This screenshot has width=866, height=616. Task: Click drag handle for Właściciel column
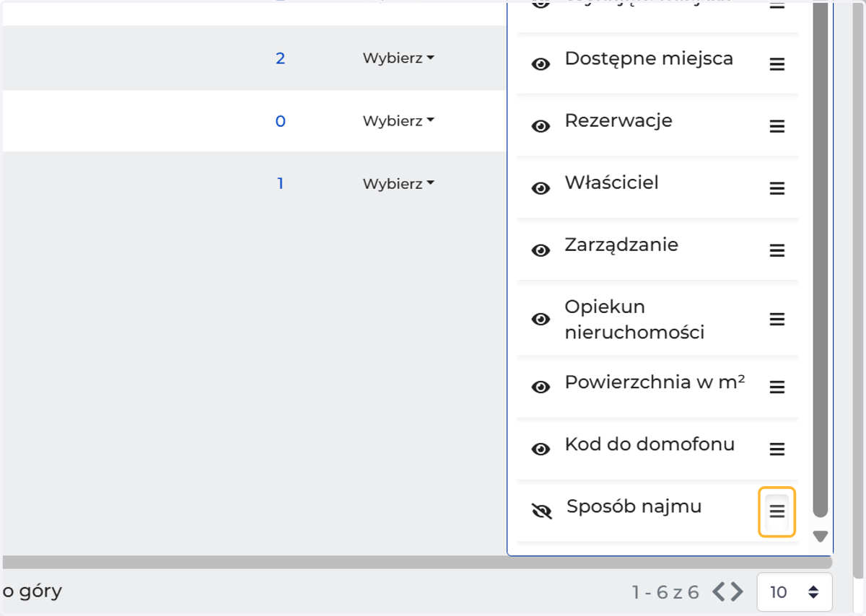click(x=777, y=188)
